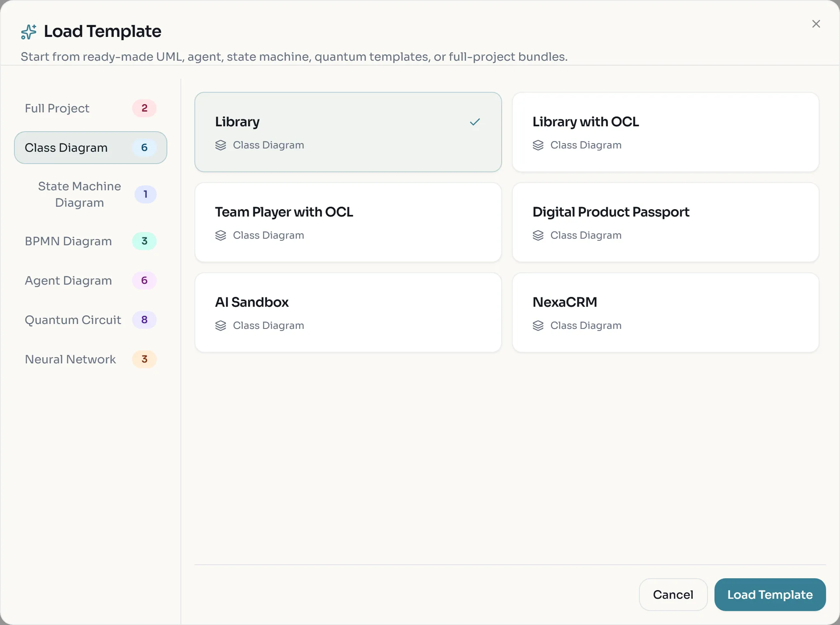The image size is (840, 625).
Task: Close the Load Template dialog with the X
Action: pos(816,24)
